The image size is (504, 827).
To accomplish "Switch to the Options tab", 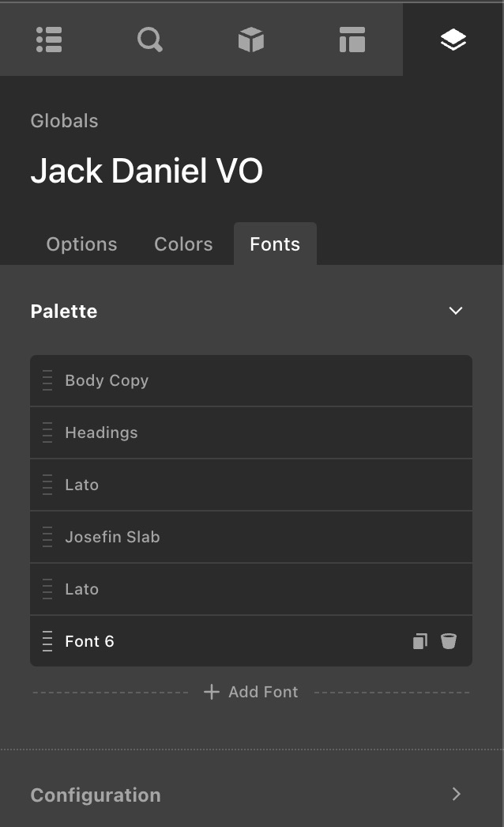I will (x=81, y=244).
